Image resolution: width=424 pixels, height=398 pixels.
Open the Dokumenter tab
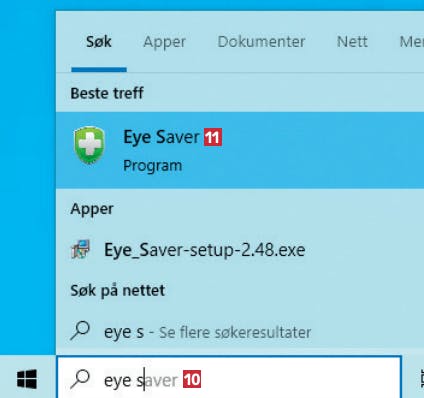(x=261, y=42)
